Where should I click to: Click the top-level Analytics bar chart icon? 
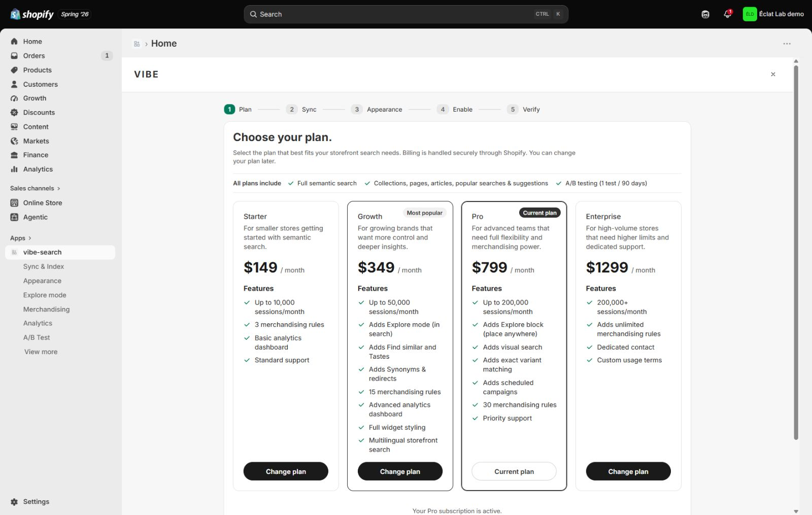[x=14, y=169]
